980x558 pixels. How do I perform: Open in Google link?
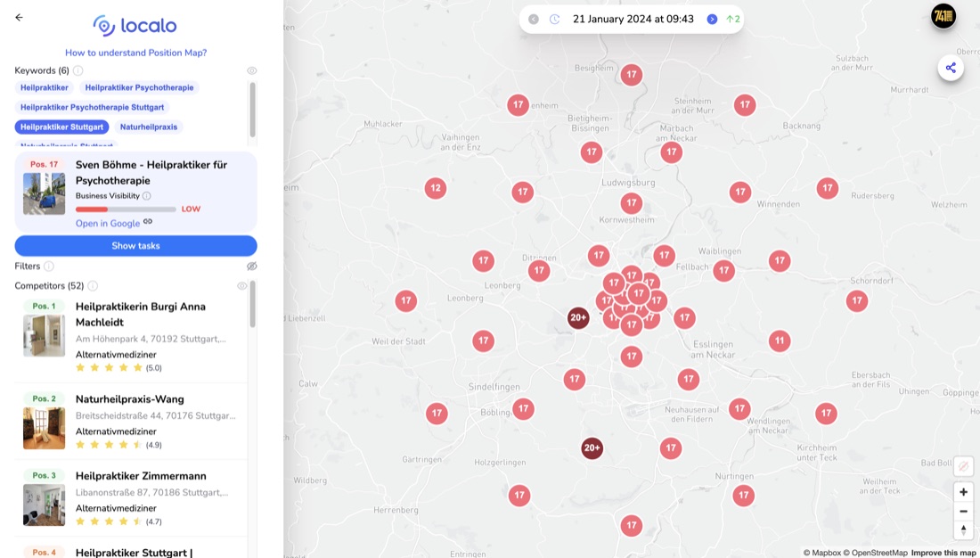(x=108, y=224)
